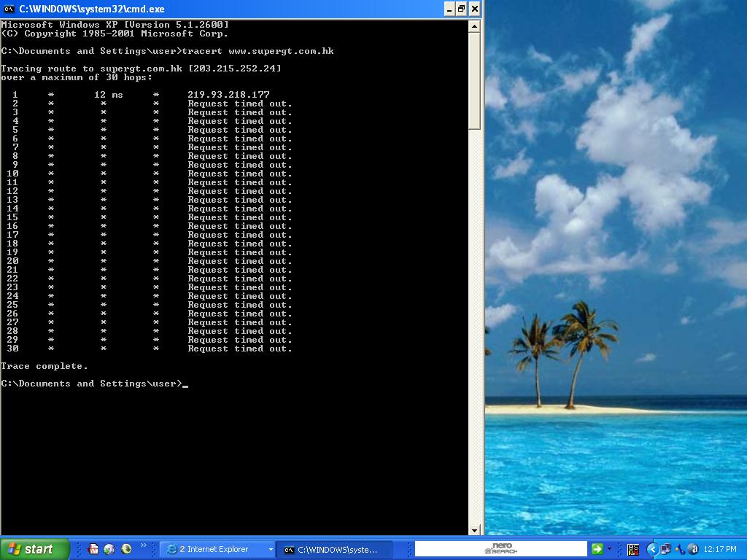Image resolution: width=747 pixels, height=560 pixels.
Task: Click the taskbar clock showing 12:17 PM
Action: [x=720, y=549]
